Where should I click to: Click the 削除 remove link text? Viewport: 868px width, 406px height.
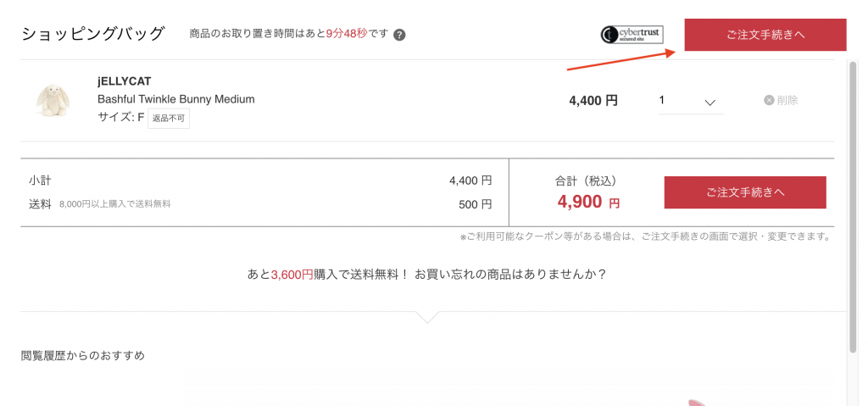point(787,100)
